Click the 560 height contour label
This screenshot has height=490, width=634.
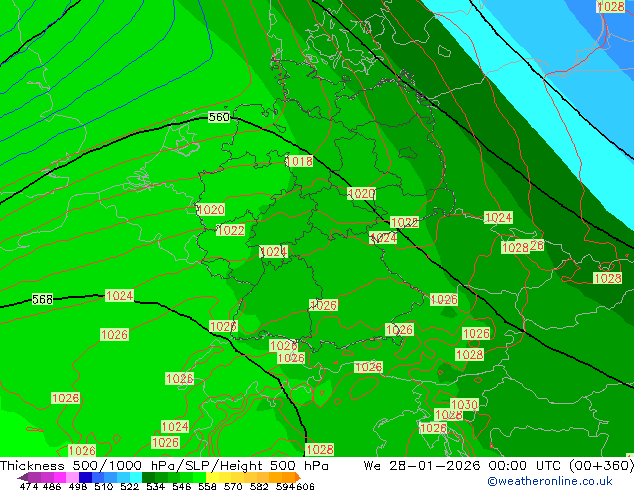coord(219,117)
